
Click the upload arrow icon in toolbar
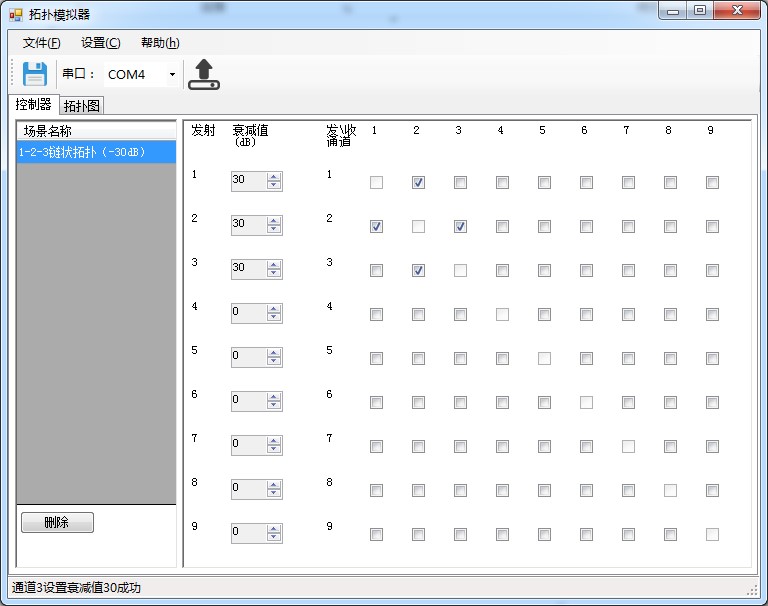click(x=204, y=74)
